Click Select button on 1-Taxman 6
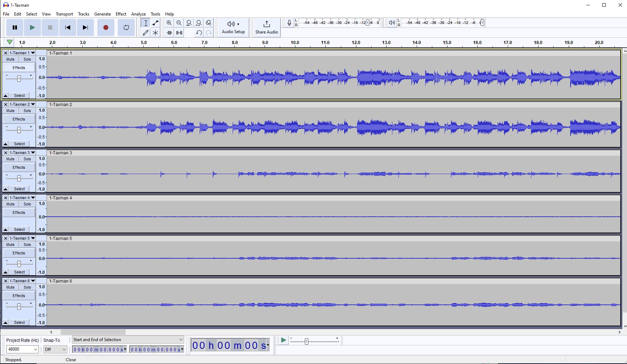 click(19, 322)
